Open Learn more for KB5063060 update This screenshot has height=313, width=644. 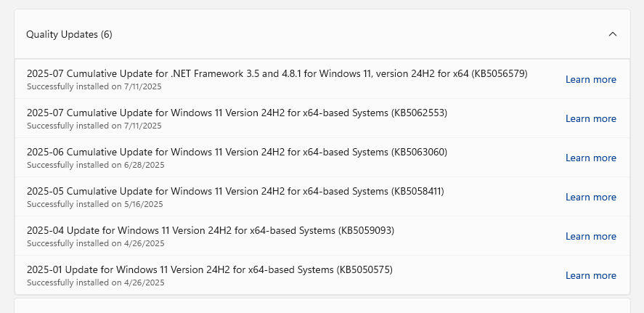point(590,158)
